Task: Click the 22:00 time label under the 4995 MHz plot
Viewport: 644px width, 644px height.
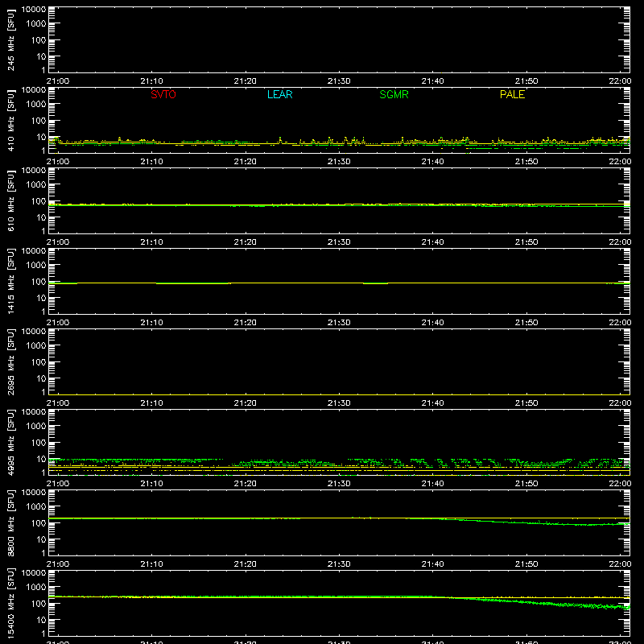Action: [620, 484]
